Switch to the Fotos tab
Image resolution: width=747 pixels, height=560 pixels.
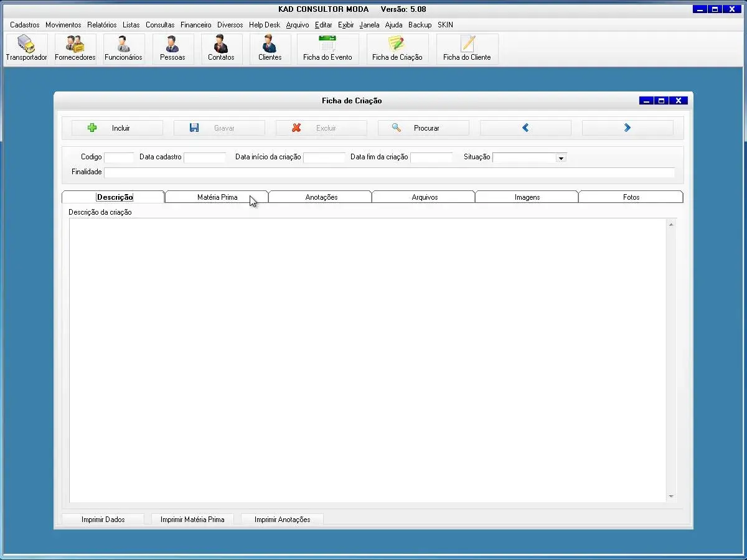pyautogui.click(x=631, y=197)
